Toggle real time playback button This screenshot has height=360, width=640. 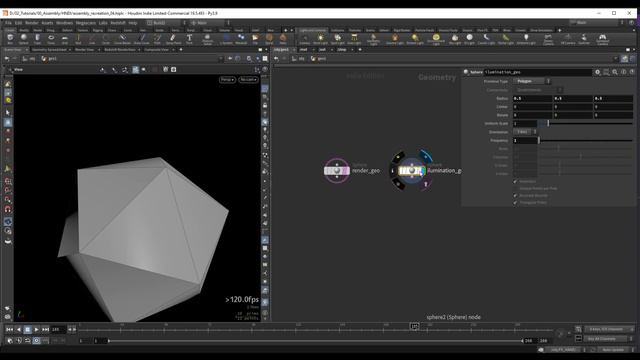pos(37,340)
